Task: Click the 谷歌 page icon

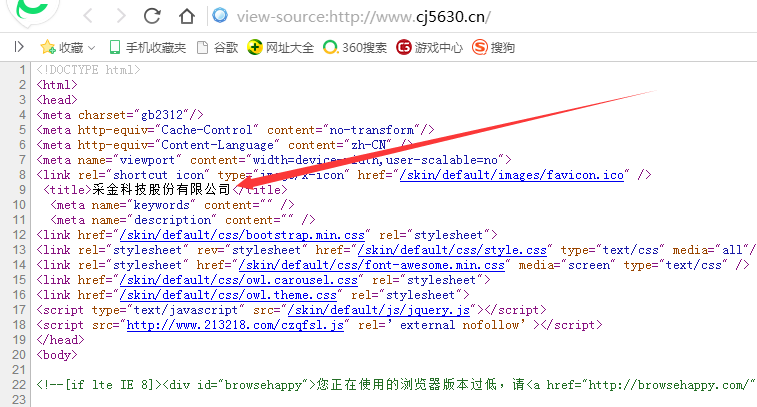Action: [x=203, y=47]
